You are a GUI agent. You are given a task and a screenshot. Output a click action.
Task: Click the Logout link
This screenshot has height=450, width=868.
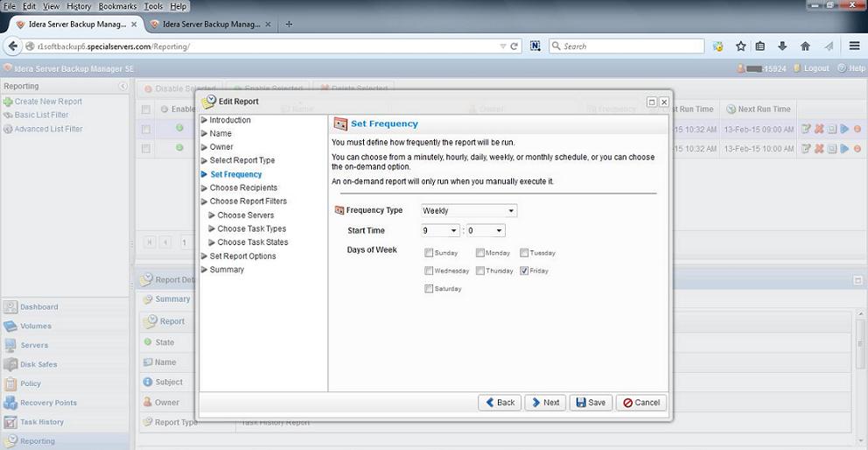click(x=816, y=68)
